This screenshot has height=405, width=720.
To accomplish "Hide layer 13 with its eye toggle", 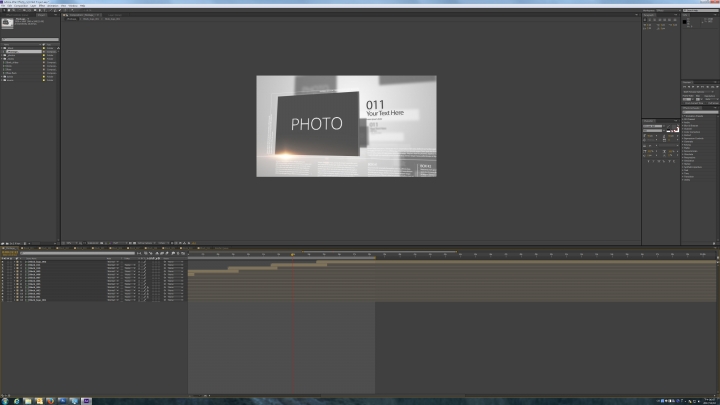I will [x=2, y=300].
